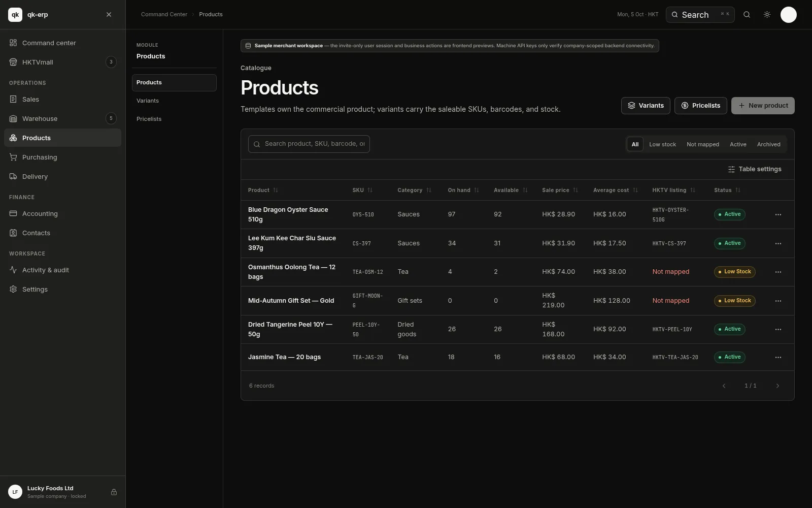
Task: Open Purchasing module
Action: point(62,157)
